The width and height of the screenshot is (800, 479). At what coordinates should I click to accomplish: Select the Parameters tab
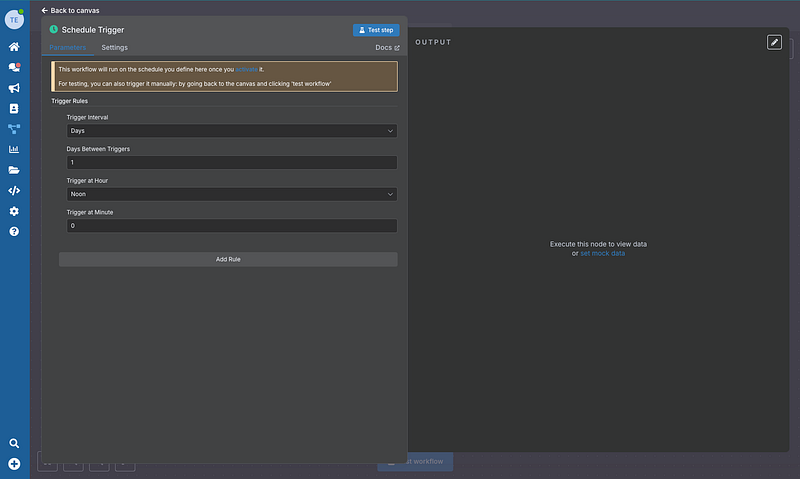coord(68,48)
